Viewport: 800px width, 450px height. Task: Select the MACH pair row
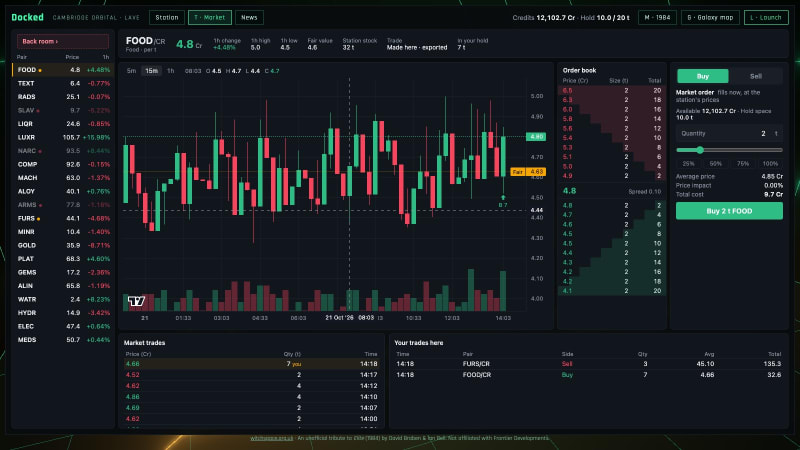click(62, 178)
